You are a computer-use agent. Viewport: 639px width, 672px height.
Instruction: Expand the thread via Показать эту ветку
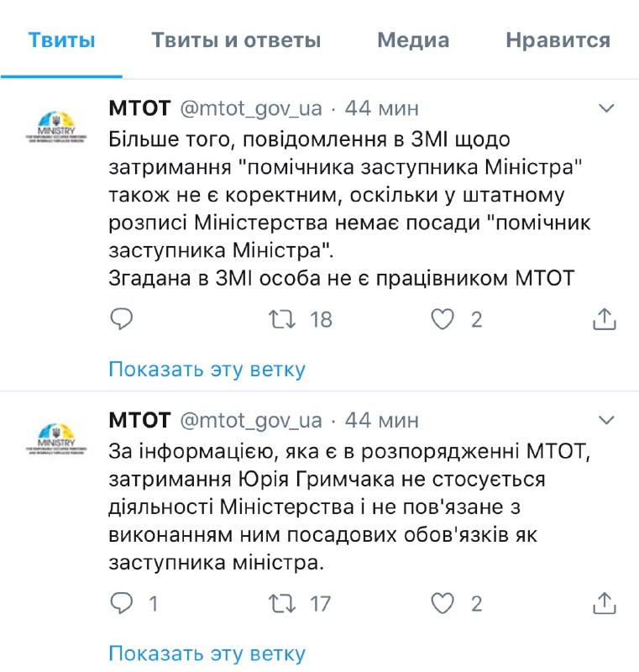point(207,369)
